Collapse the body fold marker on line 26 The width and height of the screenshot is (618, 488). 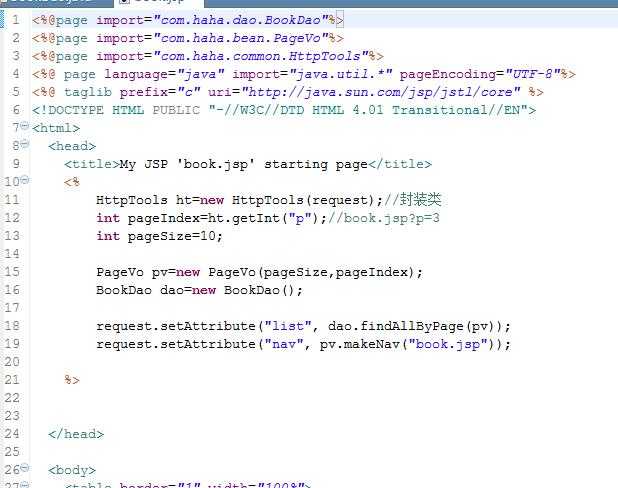pos(24,468)
